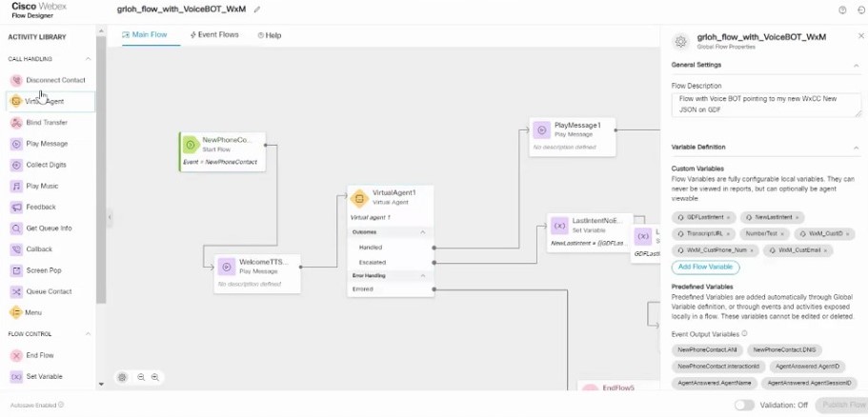
Task: Choose the Screen Pop activity icon
Action: pyautogui.click(x=16, y=270)
